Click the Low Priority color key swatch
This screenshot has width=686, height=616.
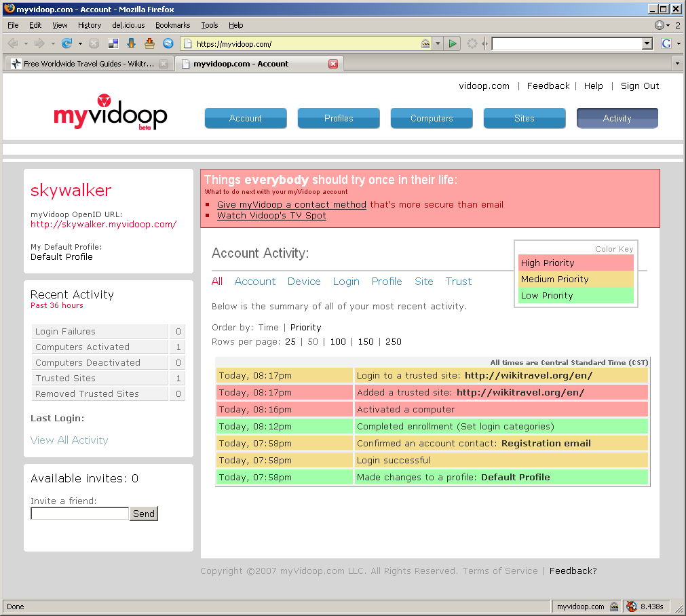click(x=576, y=295)
